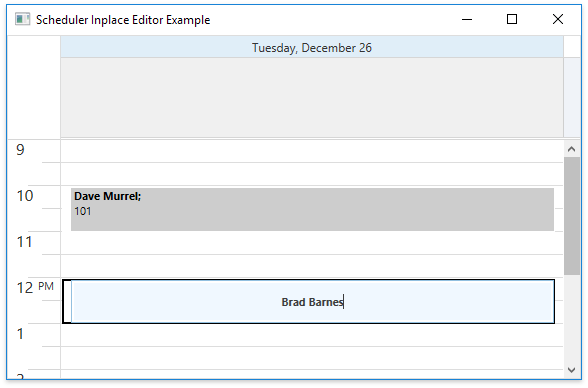Select the 11 o'clock time slot
Image resolution: width=588 pixels, height=388 pixels.
312,243
